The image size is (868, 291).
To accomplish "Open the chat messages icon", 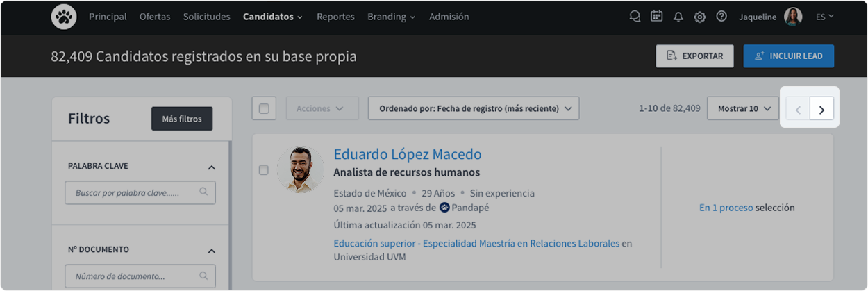I will 635,17.
